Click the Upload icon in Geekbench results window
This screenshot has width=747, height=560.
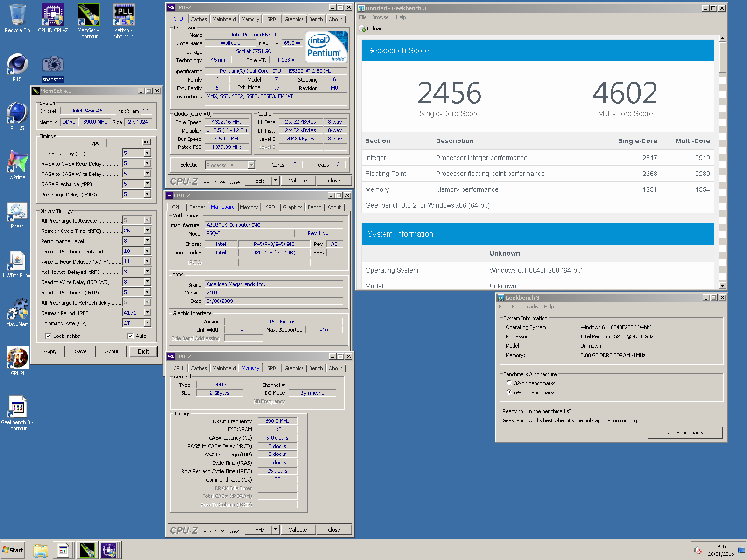[363, 28]
